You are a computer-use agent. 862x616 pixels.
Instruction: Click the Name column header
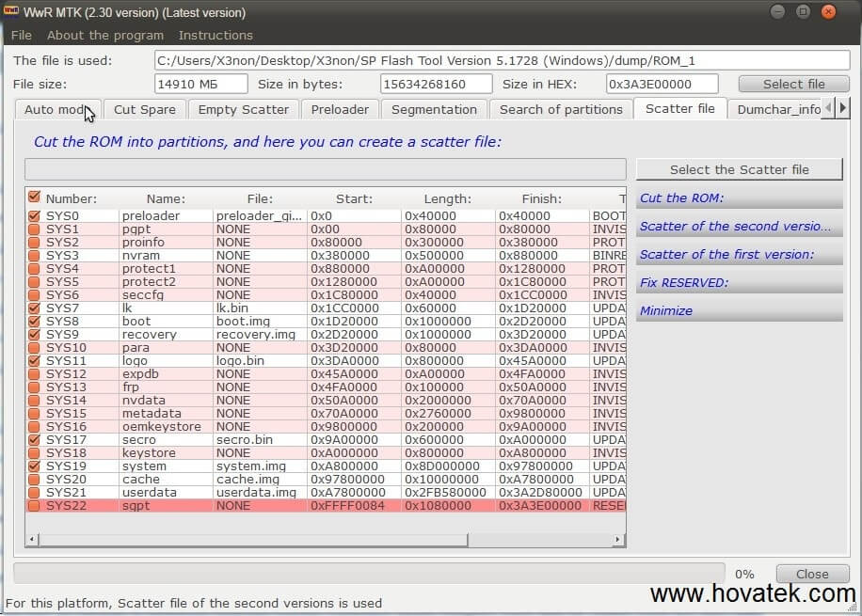[x=166, y=198]
